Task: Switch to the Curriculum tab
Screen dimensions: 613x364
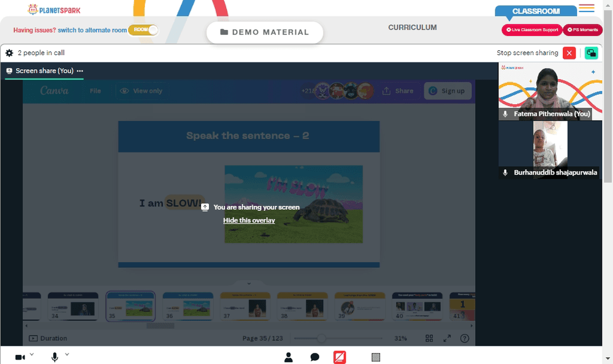Action: (413, 28)
